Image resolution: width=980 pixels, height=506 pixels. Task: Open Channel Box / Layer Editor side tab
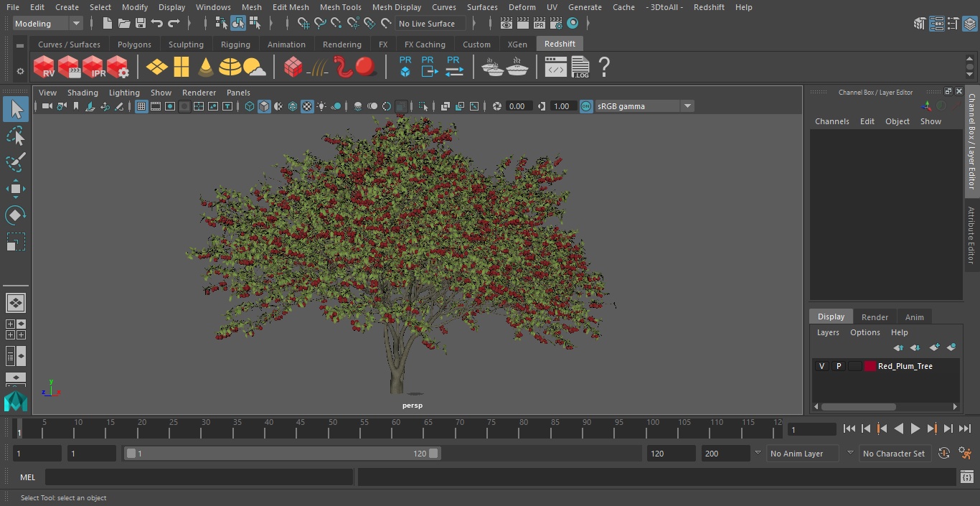point(972,141)
